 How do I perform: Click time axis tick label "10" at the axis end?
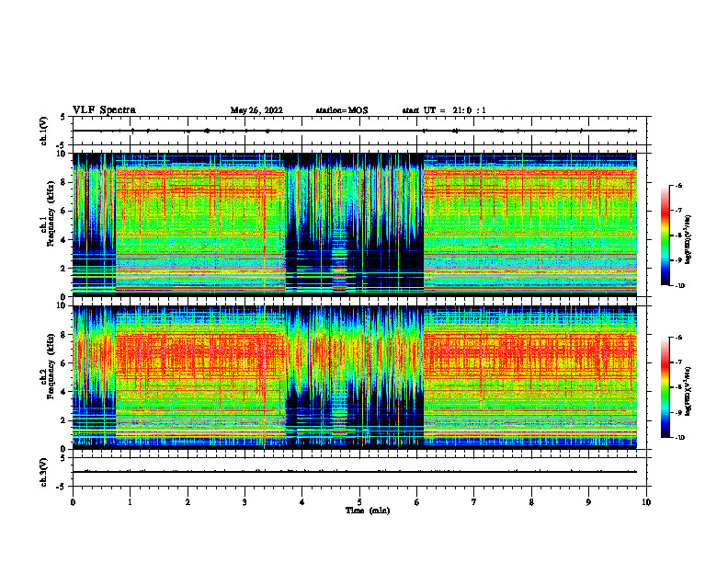click(646, 502)
